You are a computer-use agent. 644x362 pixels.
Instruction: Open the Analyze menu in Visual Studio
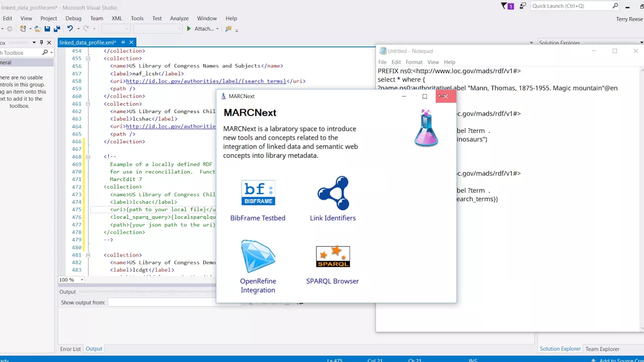pos(179,19)
